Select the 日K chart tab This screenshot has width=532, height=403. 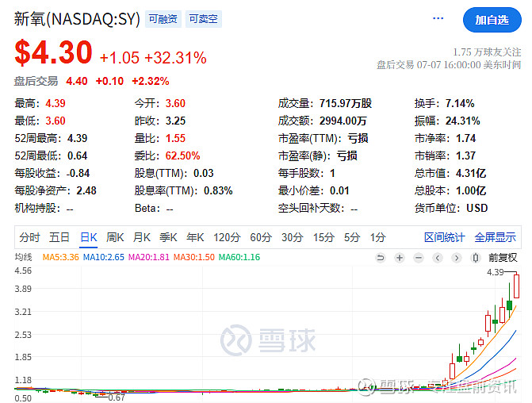[x=89, y=237]
